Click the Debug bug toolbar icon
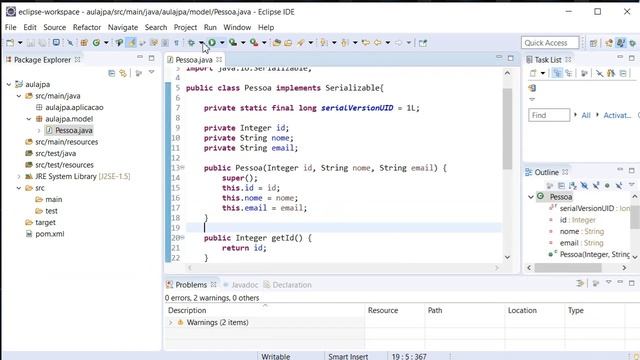Image resolution: width=640 pixels, height=360 pixels. pos(191,42)
